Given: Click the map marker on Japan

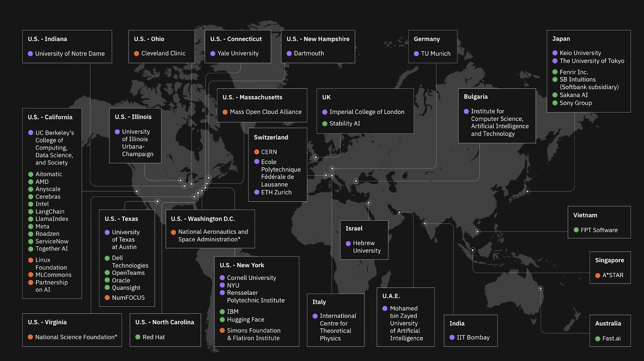Looking at the screenshot, I should (527, 192).
